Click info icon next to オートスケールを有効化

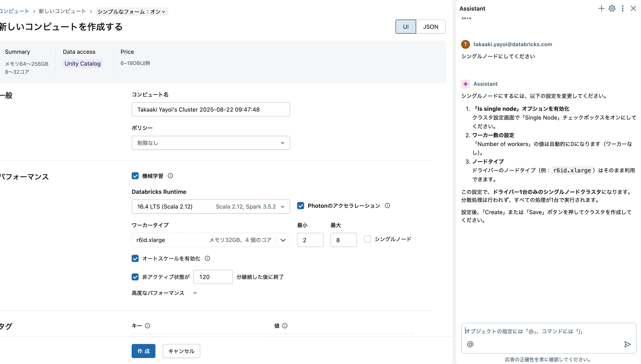pos(207,258)
